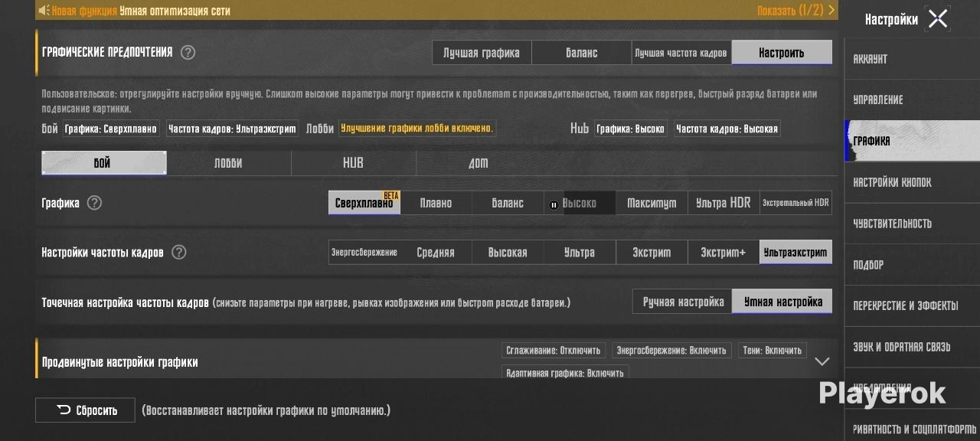Choose Сверхплавно graphics quality
This screenshot has width=980, height=441.
point(364,203)
